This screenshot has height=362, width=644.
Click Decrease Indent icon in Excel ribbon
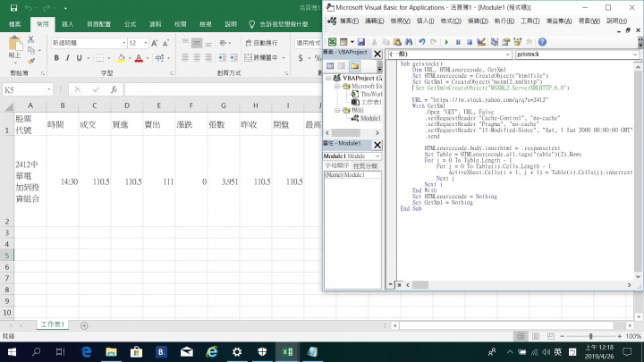[x=222, y=58]
